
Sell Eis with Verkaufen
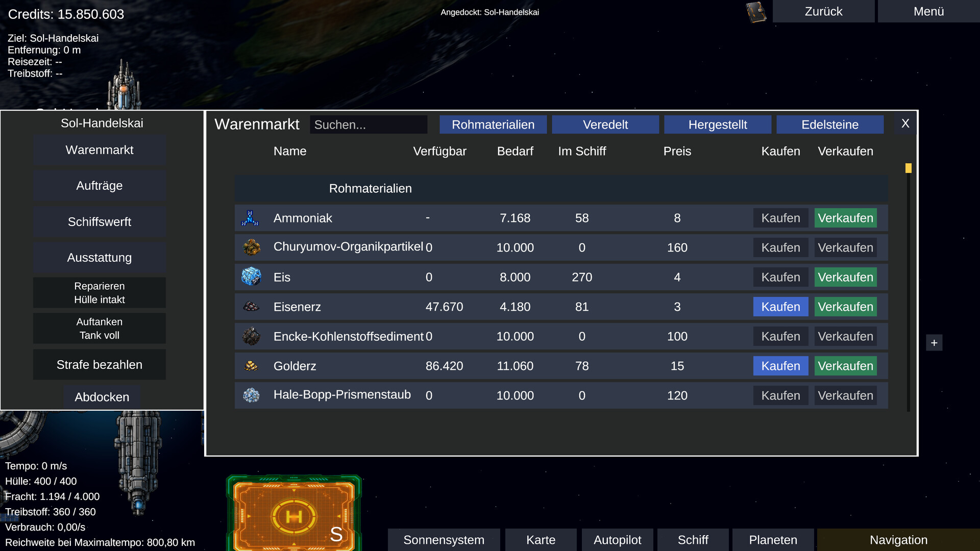(846, 277)
